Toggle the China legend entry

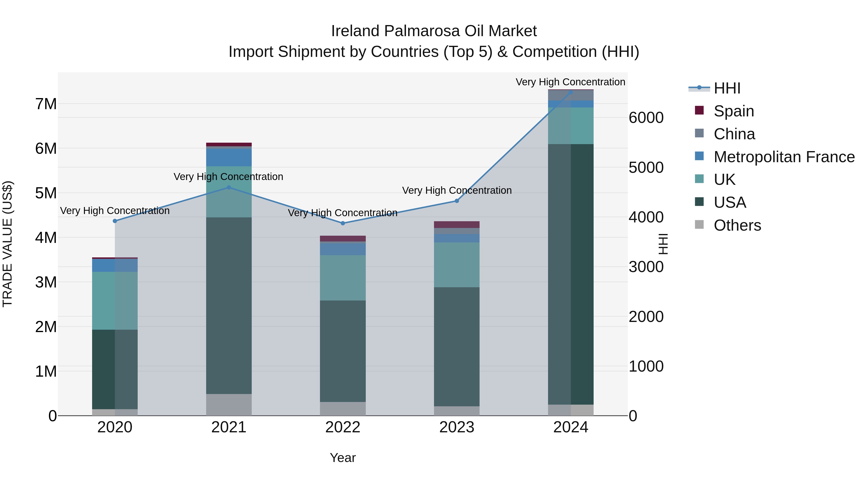point(725,134)
